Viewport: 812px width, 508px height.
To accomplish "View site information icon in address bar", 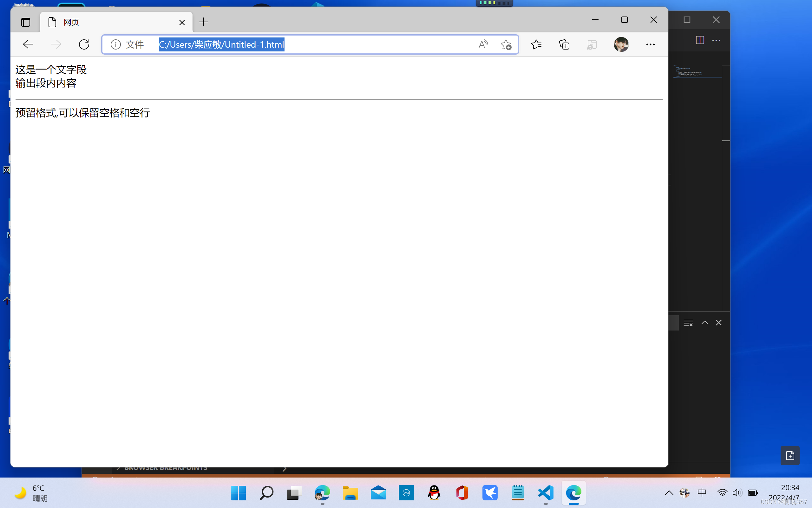I will pyautogui.click(x=115, y=44).
